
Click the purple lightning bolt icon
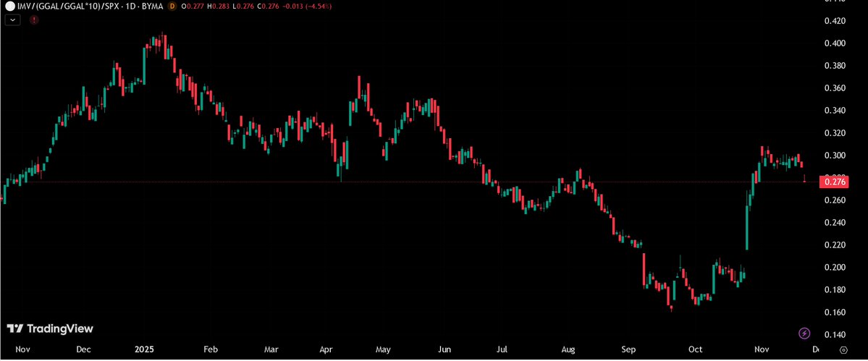[805, 334]
